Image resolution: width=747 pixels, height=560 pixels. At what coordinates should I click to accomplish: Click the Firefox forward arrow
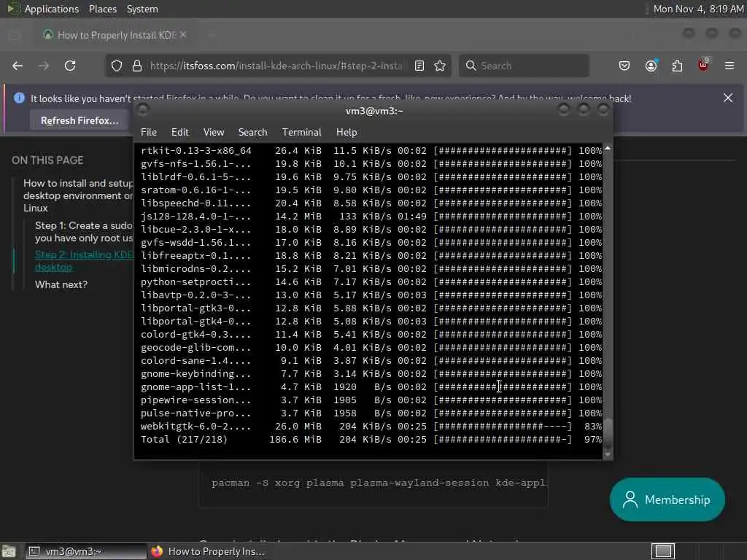pos(44,66)
